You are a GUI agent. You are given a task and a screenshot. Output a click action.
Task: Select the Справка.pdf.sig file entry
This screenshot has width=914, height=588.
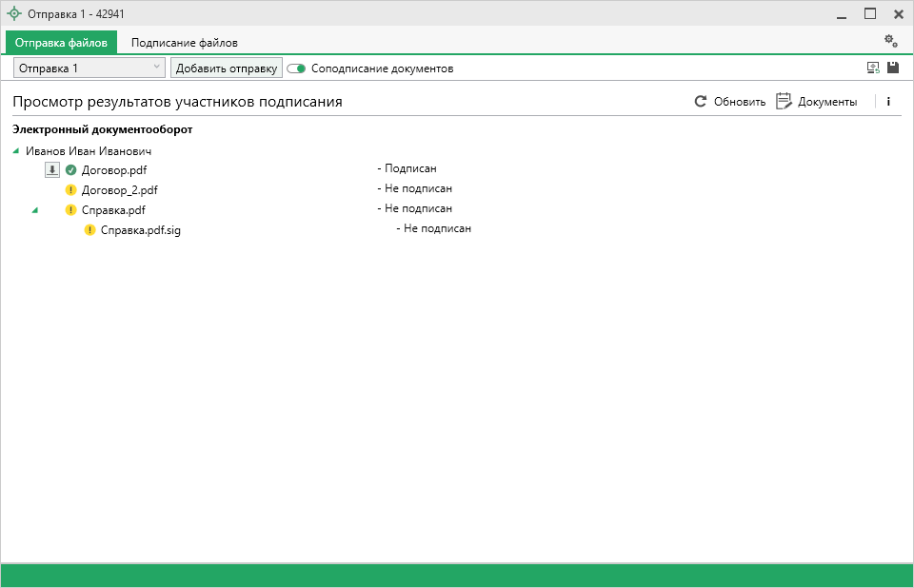point(140,230)
